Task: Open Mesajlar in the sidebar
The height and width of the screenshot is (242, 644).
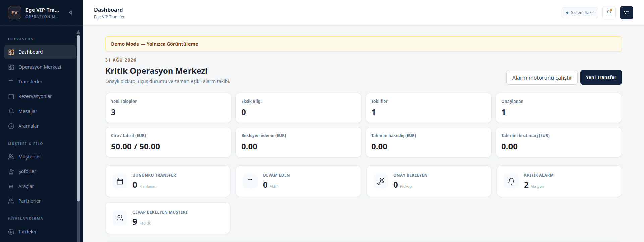Action: [40, 111]
